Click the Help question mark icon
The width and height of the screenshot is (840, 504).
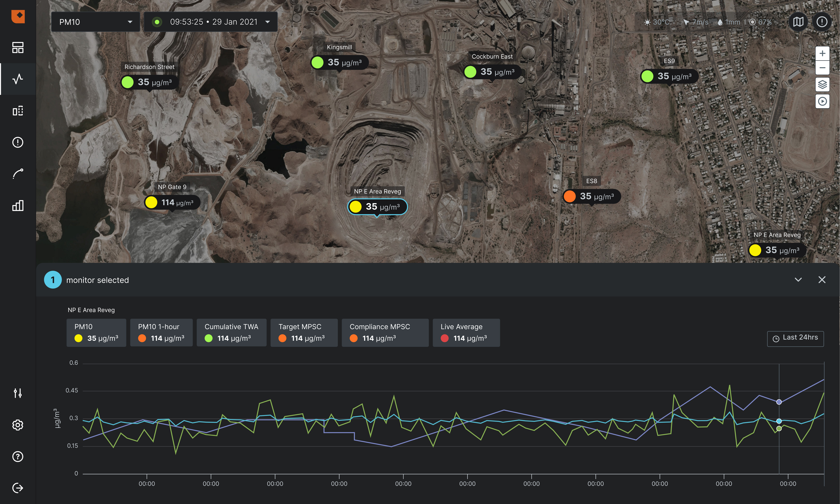click(18, 457)
